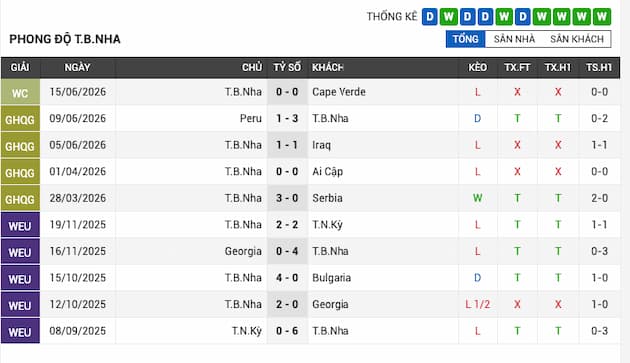Click the GHQG badge for Peru match
Image resolution: width=630 pixels, height=363 pixels.
pyautogui.click(x=20, y=119)
